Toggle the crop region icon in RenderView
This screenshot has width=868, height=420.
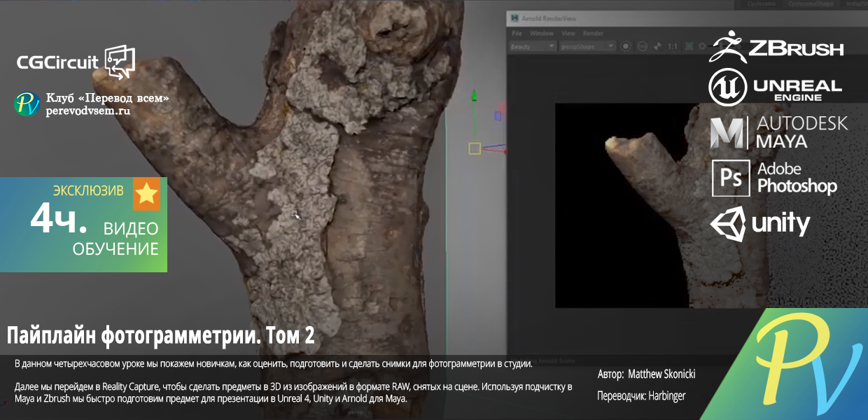click(x=689, y=46)
